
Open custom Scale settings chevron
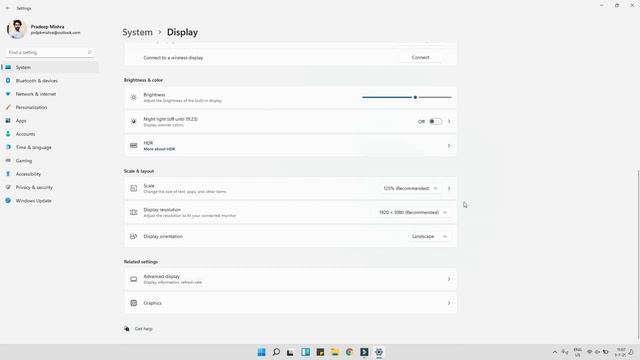pyautogui.click(x=449, y=188)
